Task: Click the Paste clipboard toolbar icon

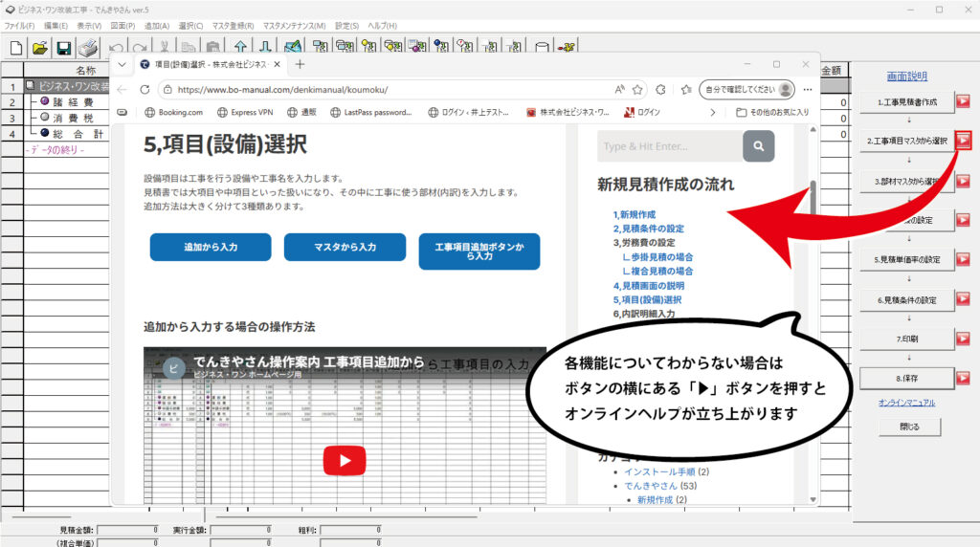Action: (213, 47)
